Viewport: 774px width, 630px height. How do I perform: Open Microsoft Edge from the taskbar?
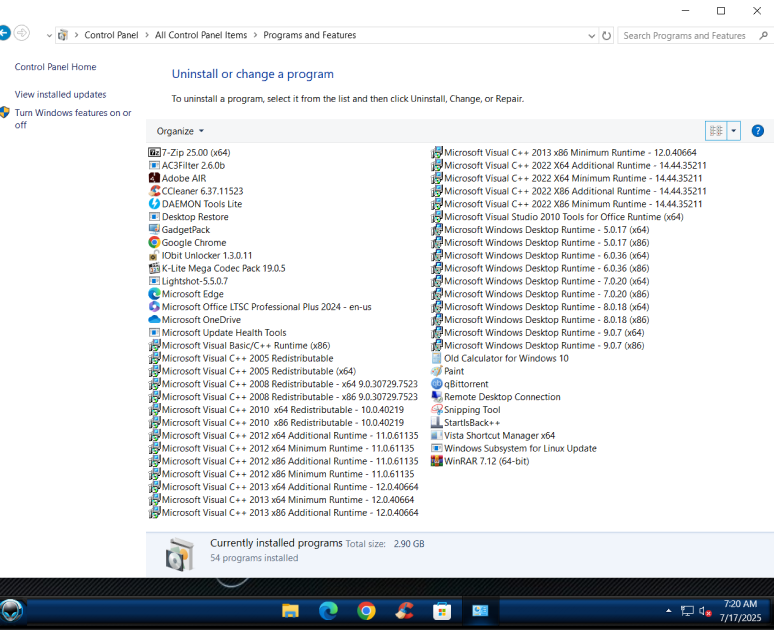[328, 611]
